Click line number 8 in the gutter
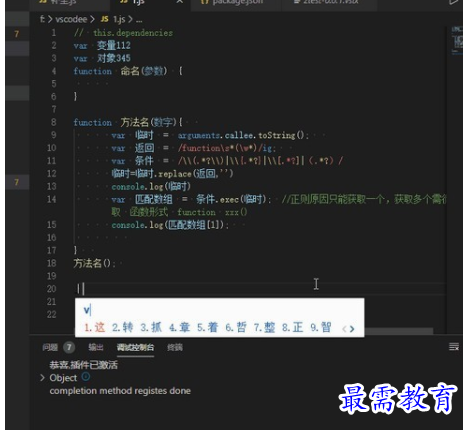This screenshot has height=430, width=463. tap(54, 122)
